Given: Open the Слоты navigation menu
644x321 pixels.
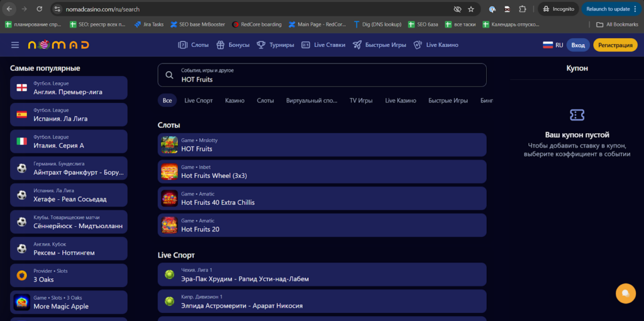Looking at the screenshot, I should (x=193, y=45).
